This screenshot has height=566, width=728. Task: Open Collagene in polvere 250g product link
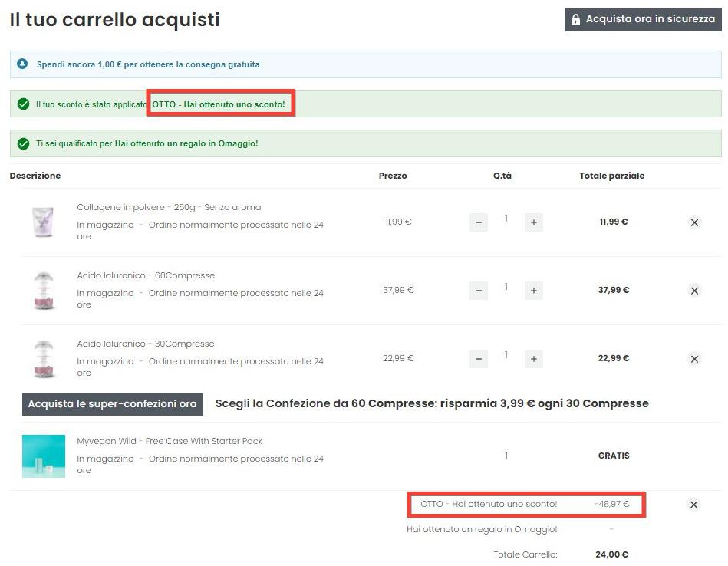pyautogui.click(x=169, y=207)
